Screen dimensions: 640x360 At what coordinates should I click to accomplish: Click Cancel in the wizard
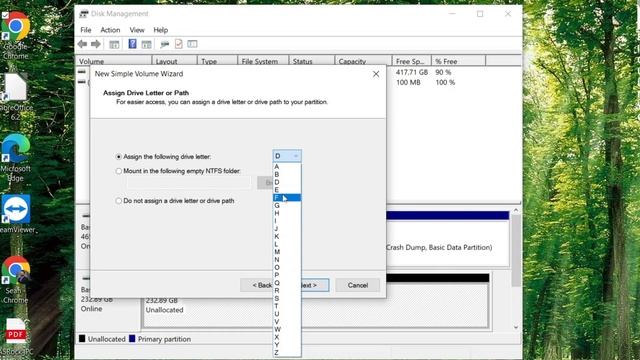[358, 285]
